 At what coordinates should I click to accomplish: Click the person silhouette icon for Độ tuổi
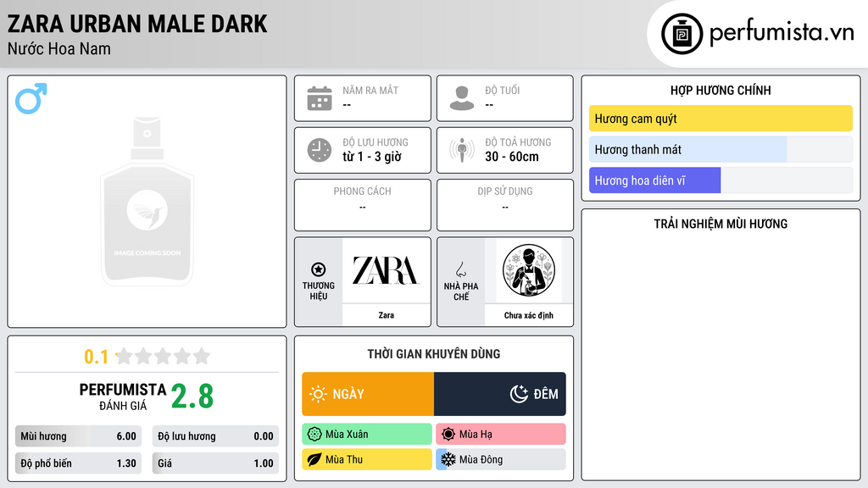462,98
